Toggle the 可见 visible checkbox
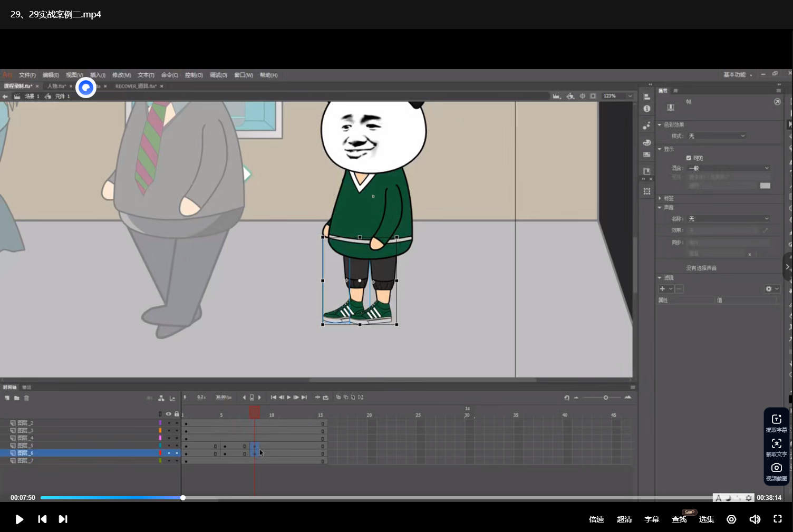The image size is (793, 532). (689, 158)
